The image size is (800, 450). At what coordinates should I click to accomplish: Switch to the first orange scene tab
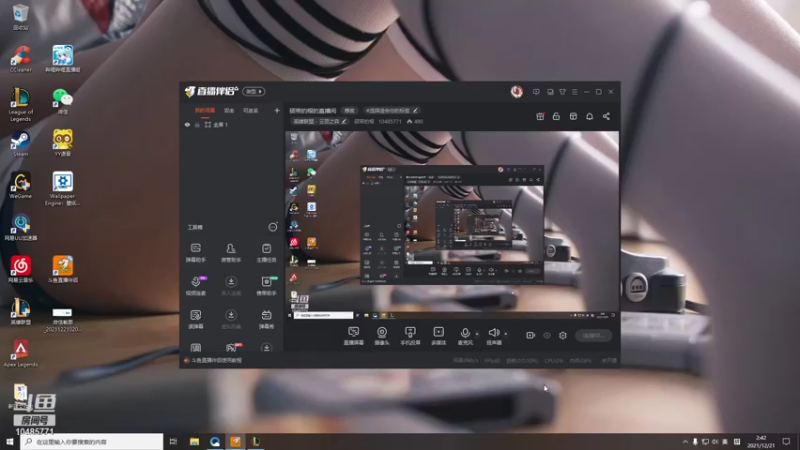coord(205,110)
